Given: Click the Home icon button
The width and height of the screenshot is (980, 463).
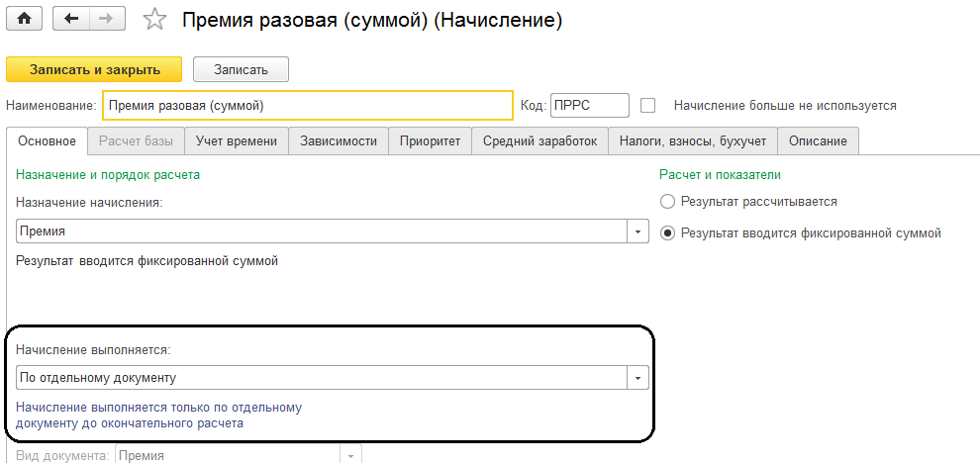Looking at the screenshot, I should pyautogui.click(x=24, y=19).
